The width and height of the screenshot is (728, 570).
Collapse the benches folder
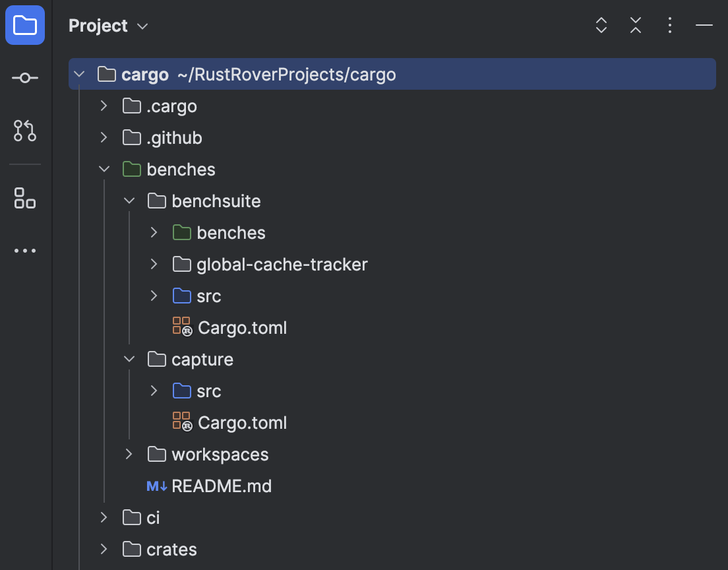pos(104,169)
